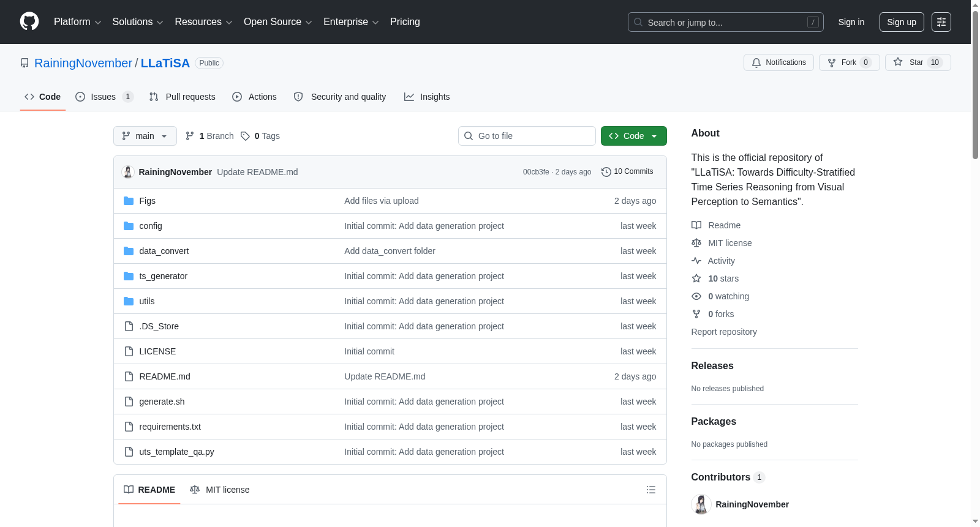Open the RainingNovember owner profile link
Viewport: 980px width, 527px height.
click(x=83, y=63)
